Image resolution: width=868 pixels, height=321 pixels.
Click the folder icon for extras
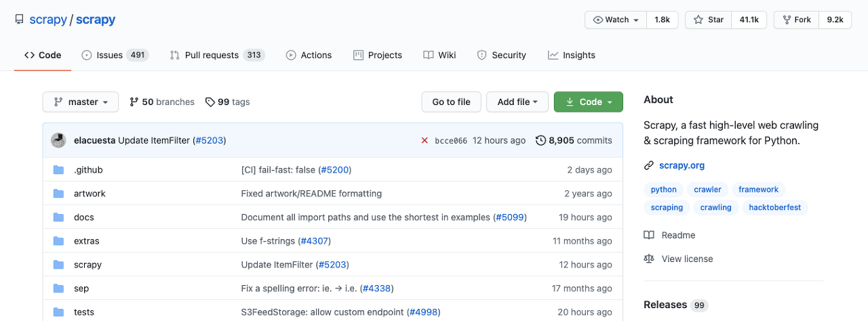tap(58, 241)
